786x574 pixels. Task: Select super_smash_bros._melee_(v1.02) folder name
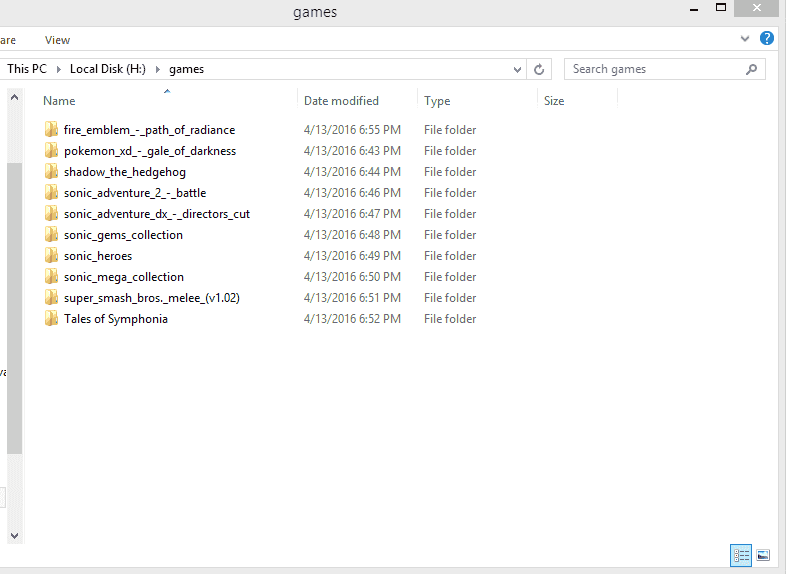tap(152, 298)
